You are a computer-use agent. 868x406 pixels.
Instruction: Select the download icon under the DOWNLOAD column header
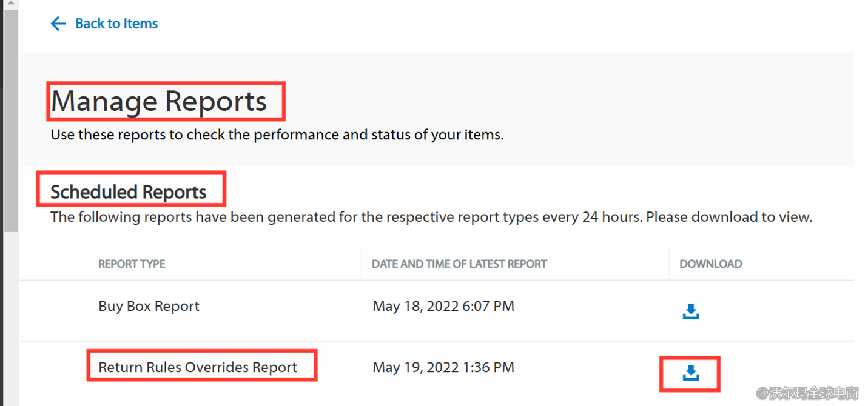click(x=690, y=310)
